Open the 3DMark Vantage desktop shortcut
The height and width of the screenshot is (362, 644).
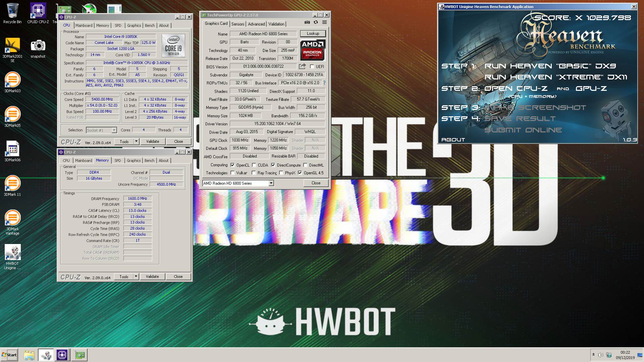12,223
